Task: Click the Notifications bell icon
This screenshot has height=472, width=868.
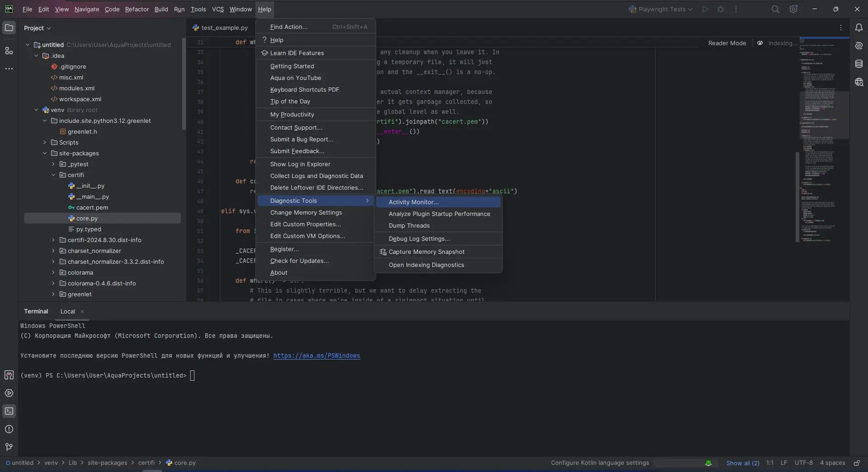Action: pyautogui.click(x=859, y=28)
